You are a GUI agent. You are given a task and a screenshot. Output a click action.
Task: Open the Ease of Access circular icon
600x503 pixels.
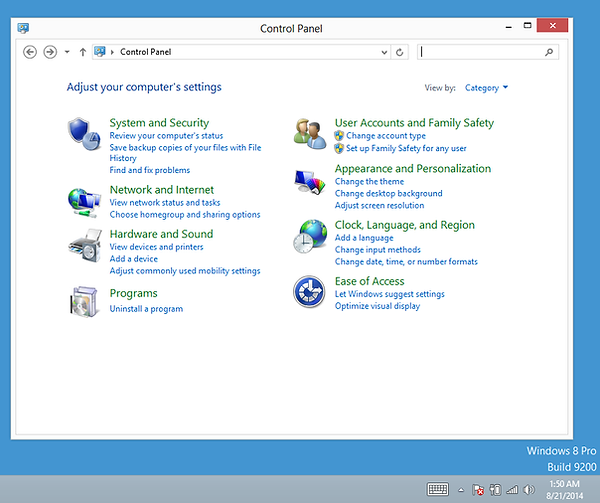click(309, 291)
